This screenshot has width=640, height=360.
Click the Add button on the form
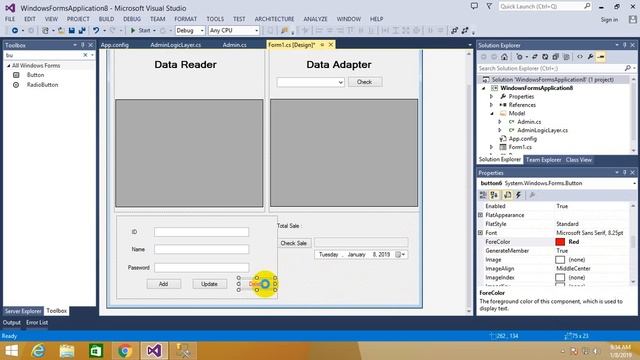tap(164, 284)
